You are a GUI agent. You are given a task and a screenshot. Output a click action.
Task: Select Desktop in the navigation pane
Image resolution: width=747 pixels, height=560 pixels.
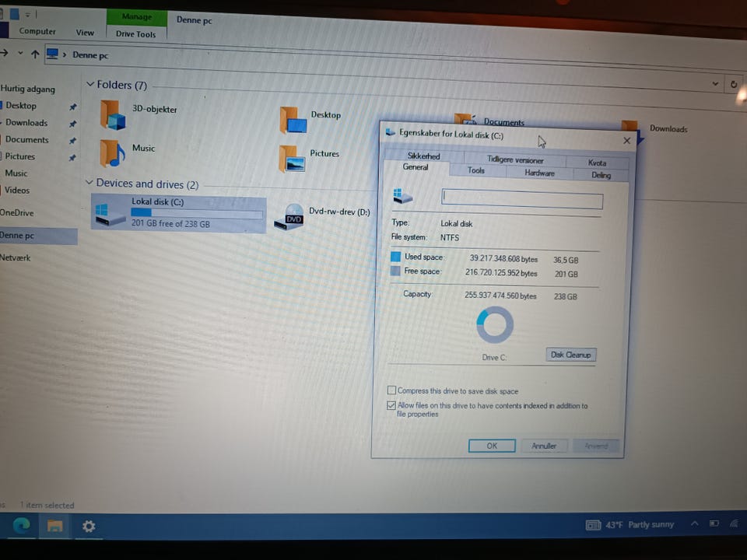21,106
